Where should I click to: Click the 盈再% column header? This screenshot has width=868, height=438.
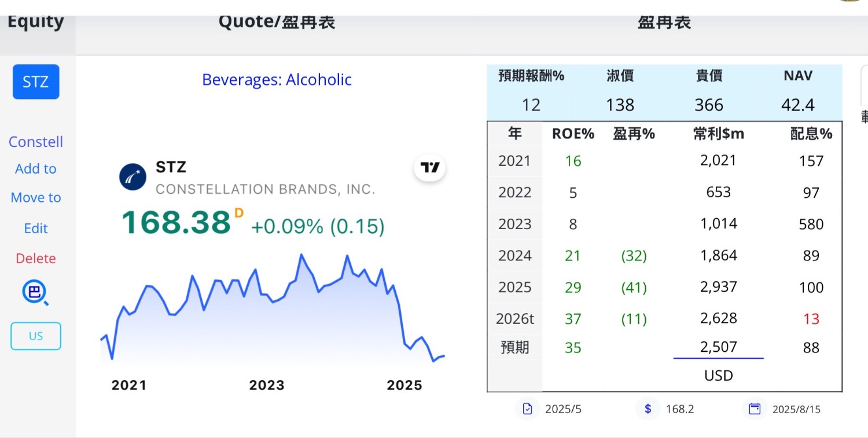pyautogui.click(x=634, y=134)
